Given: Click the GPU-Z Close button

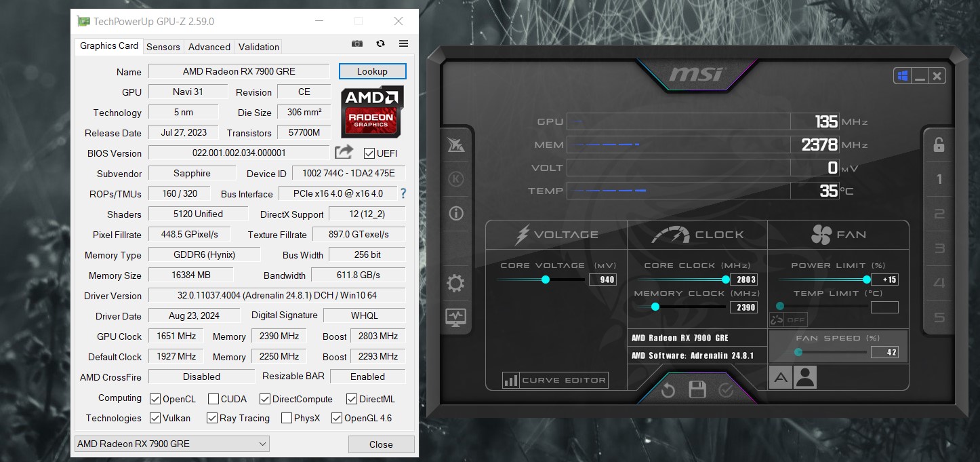Looking at the screenshot, I should [x=381, y=444].
